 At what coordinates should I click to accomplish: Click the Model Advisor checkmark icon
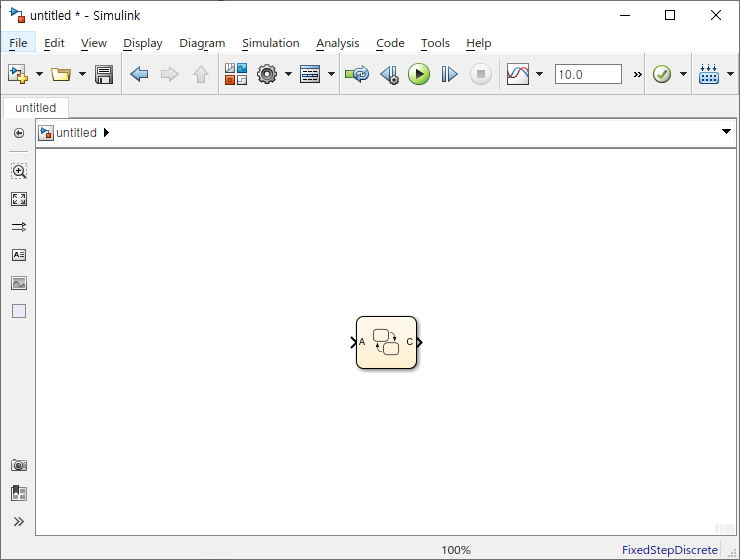point(662,74)
